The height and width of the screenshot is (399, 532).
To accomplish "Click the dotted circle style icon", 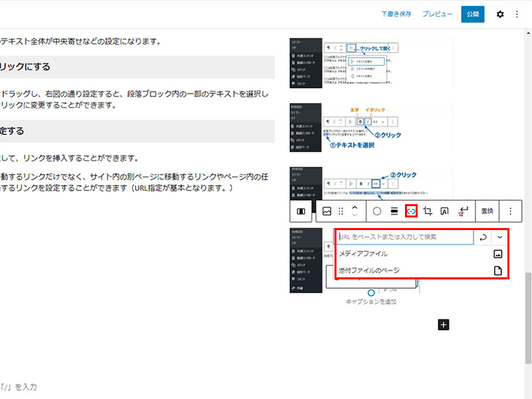I will [376, 211].
